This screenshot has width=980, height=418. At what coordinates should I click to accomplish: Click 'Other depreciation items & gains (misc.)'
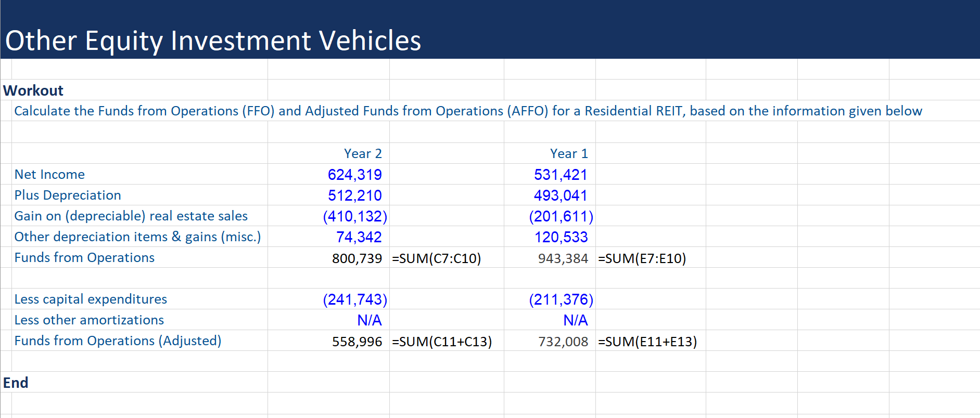click(x=137, y=237)
